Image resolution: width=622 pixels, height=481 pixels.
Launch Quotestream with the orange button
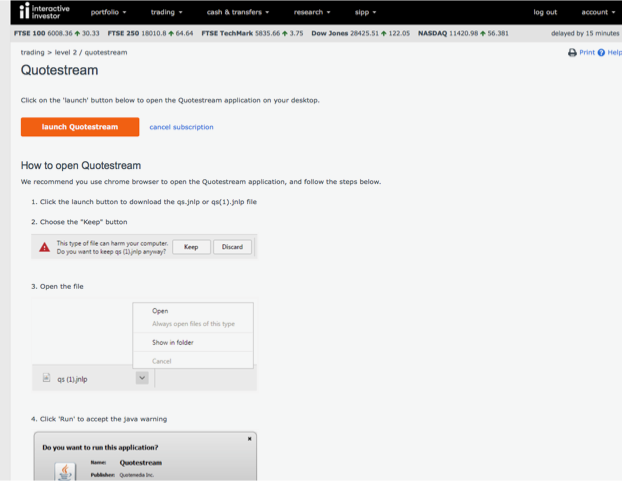click(80, 127)
